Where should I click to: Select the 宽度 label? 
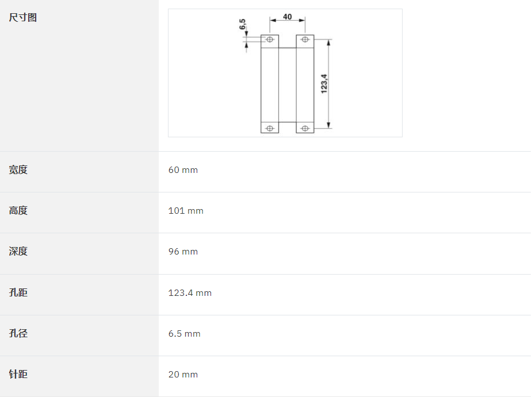tap(18, 169)
